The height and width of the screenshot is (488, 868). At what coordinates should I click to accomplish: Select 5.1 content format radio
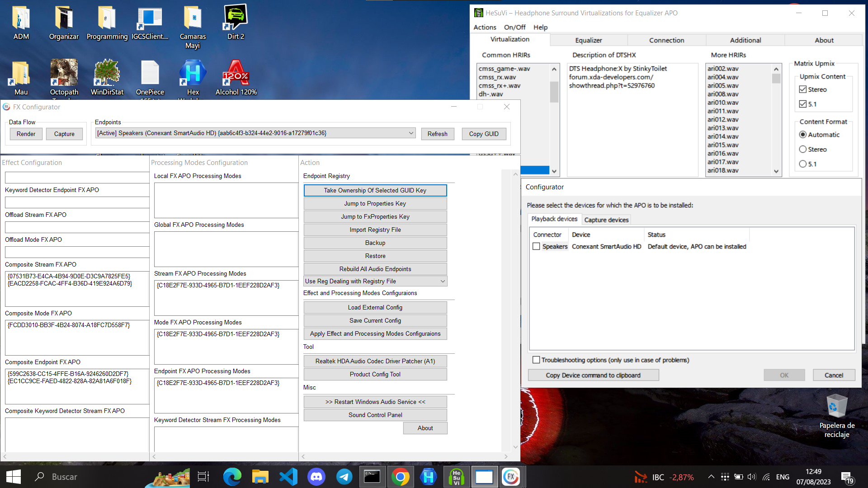pyautogui.click(x=803, y=164)
